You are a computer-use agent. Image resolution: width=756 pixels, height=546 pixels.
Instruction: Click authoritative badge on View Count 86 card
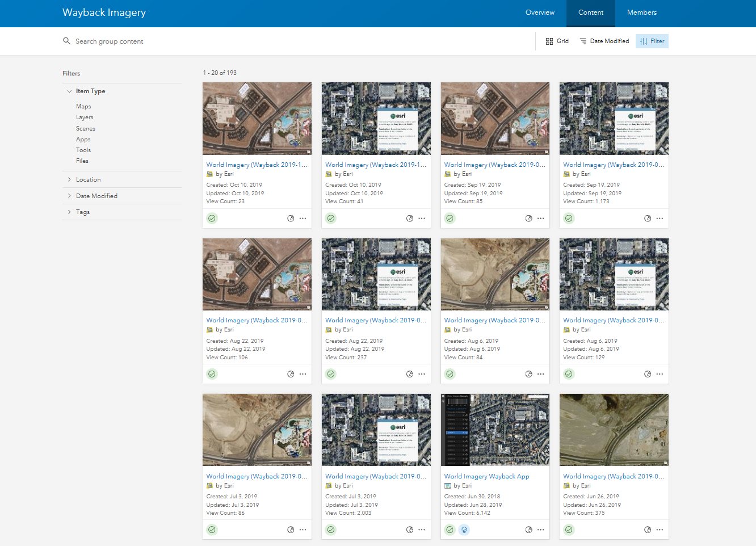coord(212,530)
